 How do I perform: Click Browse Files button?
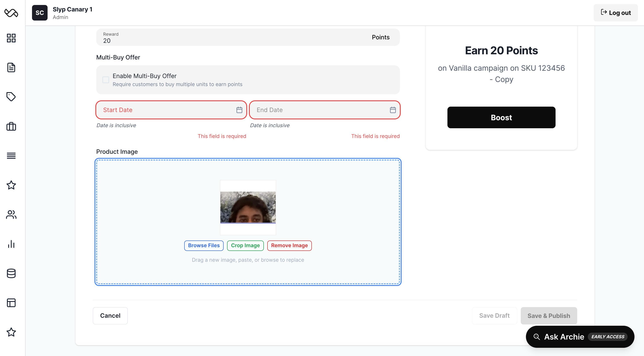(204, 245)
